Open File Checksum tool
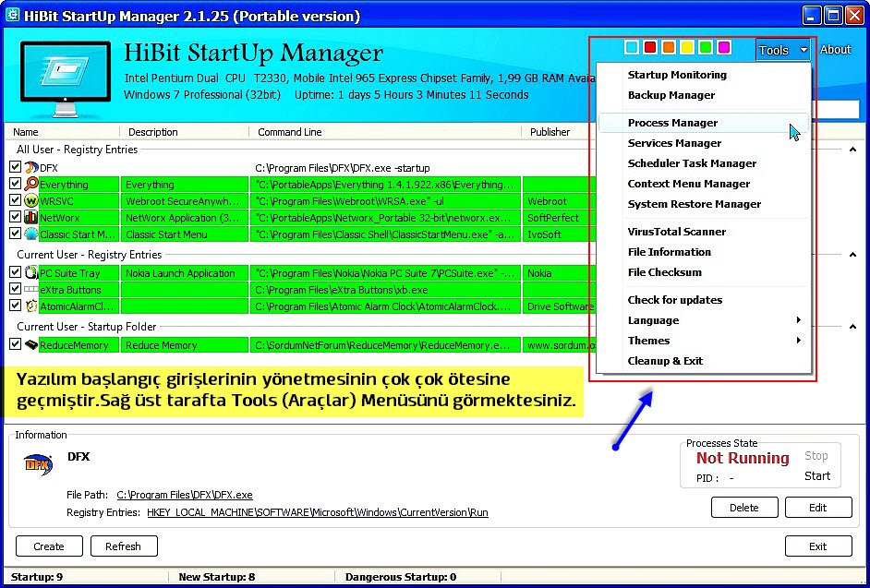The image size is (870, 588). [703, 272]
